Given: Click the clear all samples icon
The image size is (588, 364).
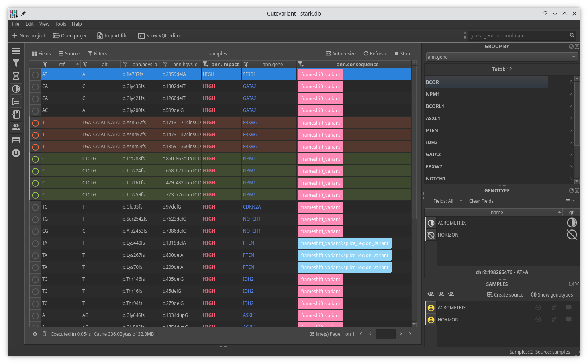Looking at the screenshot, I should pyautogui.click(x=451, y=294).
